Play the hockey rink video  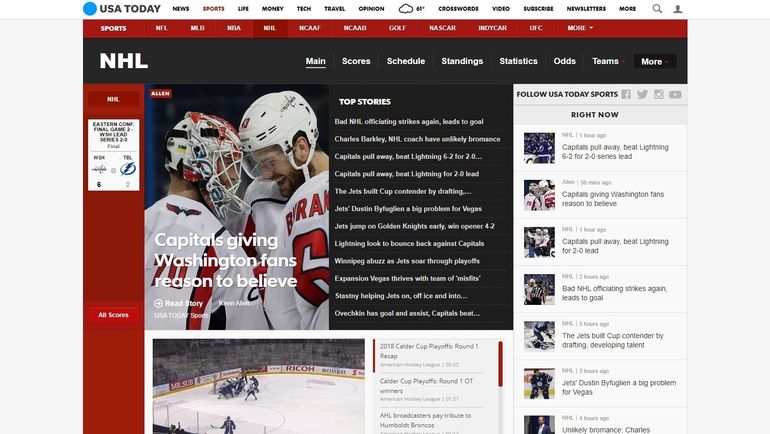pyautogui.click(x=259, y=386)
